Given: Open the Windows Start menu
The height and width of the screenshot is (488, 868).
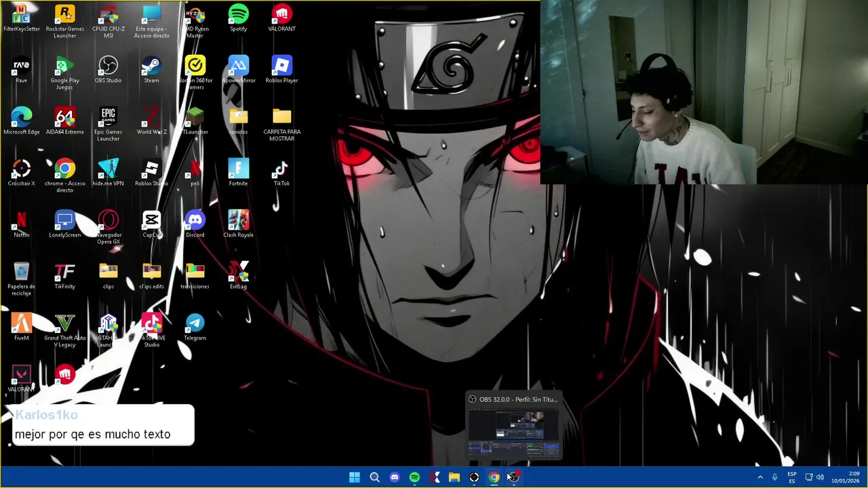Looking at the screenshot, I should [355, 477].
